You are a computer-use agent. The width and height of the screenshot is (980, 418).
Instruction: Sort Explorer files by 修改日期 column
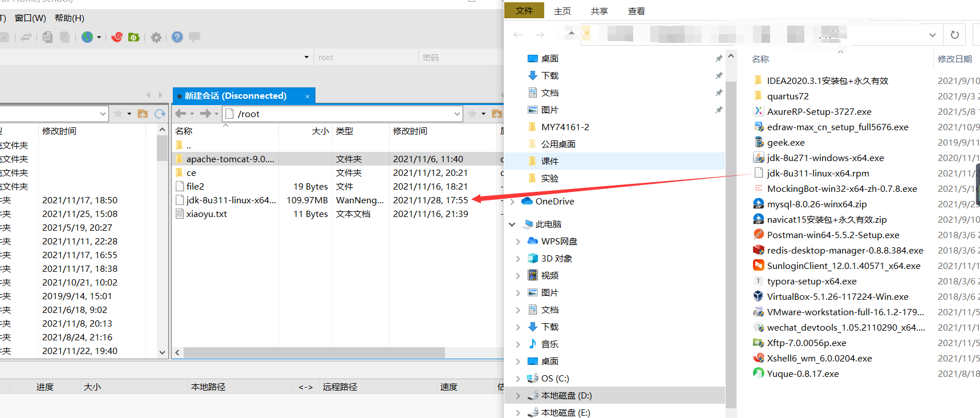(x=955, y=59)
